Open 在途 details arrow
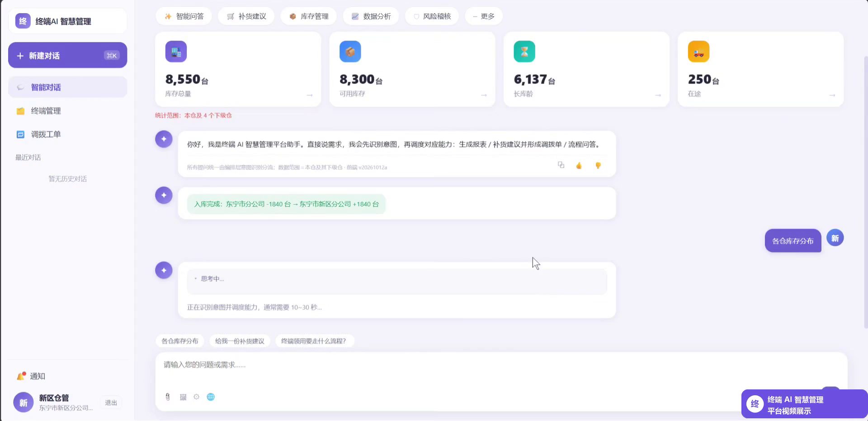The height and width of the screenshot is (421, 868). point(832,95)
